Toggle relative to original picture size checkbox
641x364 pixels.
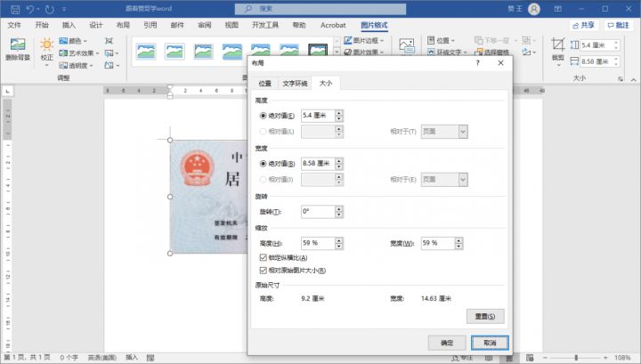[264, 271]
